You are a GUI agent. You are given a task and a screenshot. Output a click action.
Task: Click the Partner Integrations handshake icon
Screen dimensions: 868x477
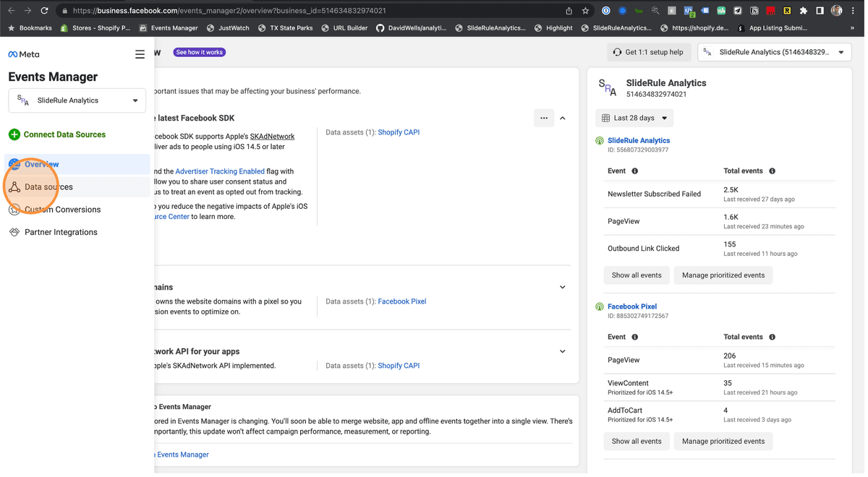coord(14,232)
